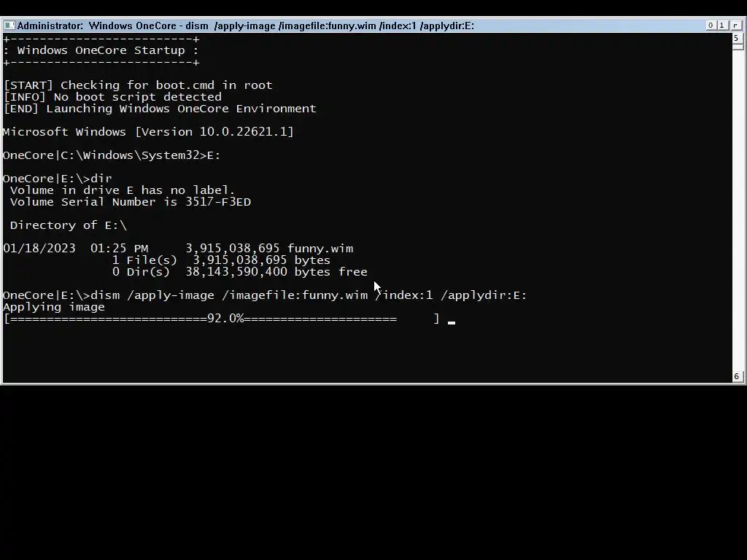This screenshot has height=560, width=747.
Task: Click the file name 'funny.wim' in dir listing
Action: click(x=320, y=249)
